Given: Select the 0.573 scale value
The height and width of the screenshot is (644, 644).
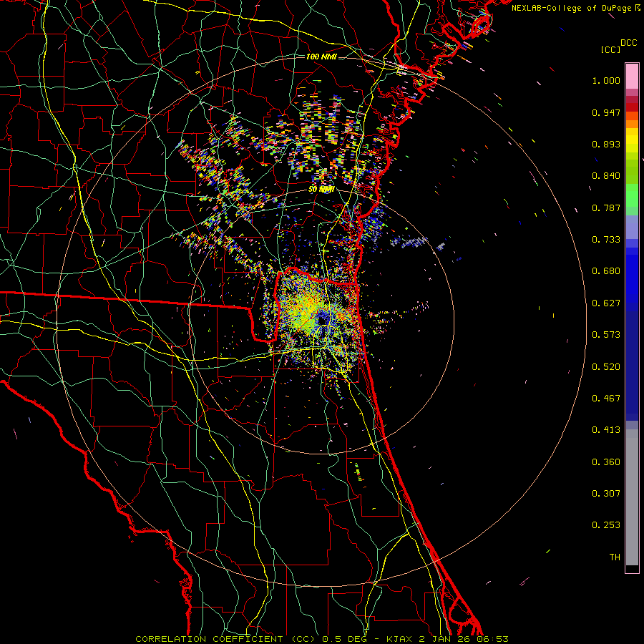Looking at the screenshot, I should pos(606,335).
